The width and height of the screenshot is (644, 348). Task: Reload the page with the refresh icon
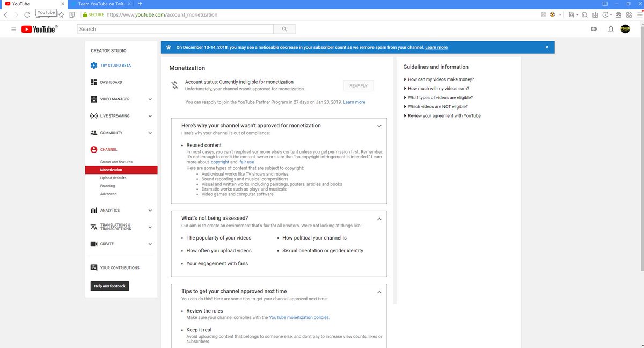[x=27, y=15]
